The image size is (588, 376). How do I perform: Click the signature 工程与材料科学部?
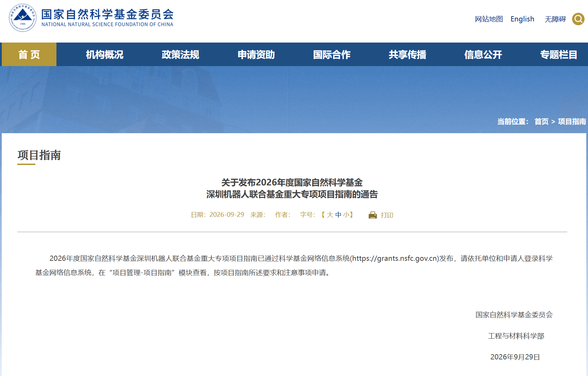(x=516, y=336)
